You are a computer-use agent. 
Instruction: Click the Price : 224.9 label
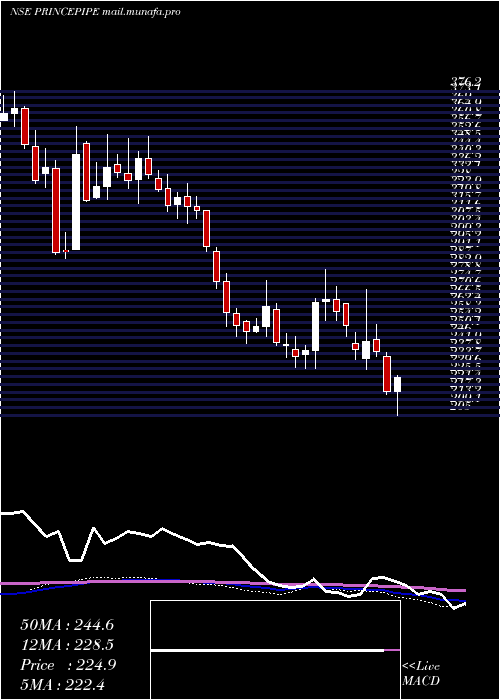[68, 665]
